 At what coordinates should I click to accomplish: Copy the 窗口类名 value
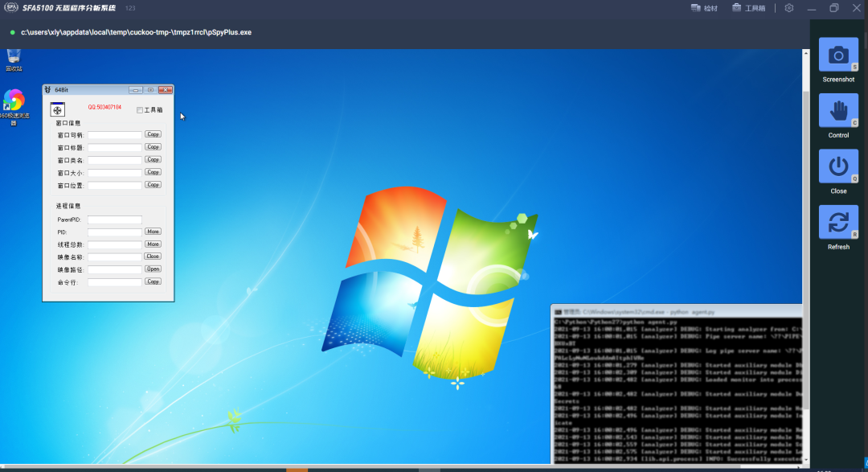pos(154,159)
